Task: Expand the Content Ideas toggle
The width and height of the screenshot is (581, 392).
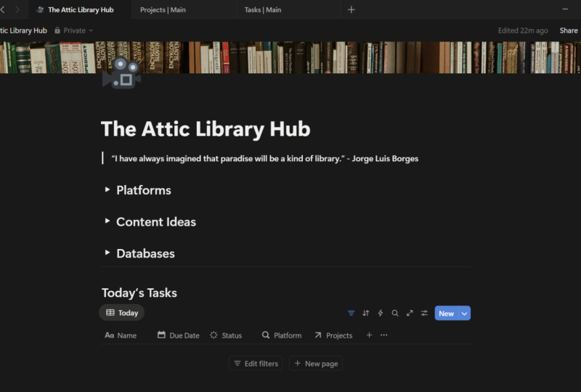Action: tap(107, 221)
